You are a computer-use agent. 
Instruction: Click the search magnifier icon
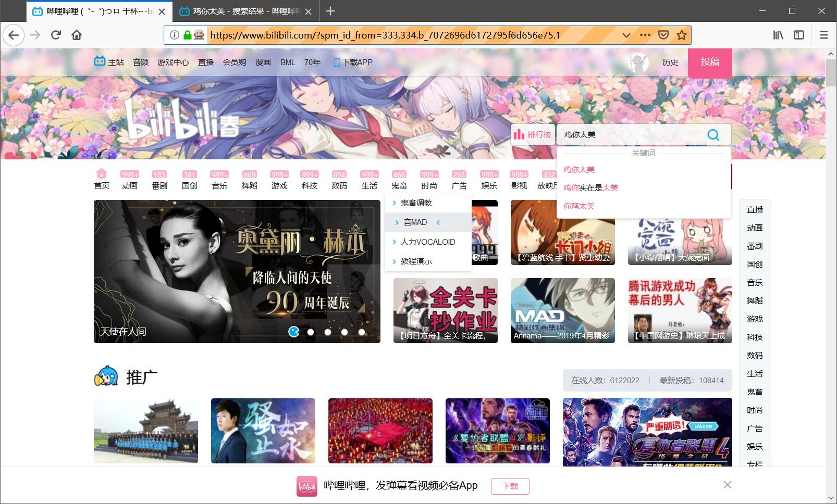pos(713,135)
